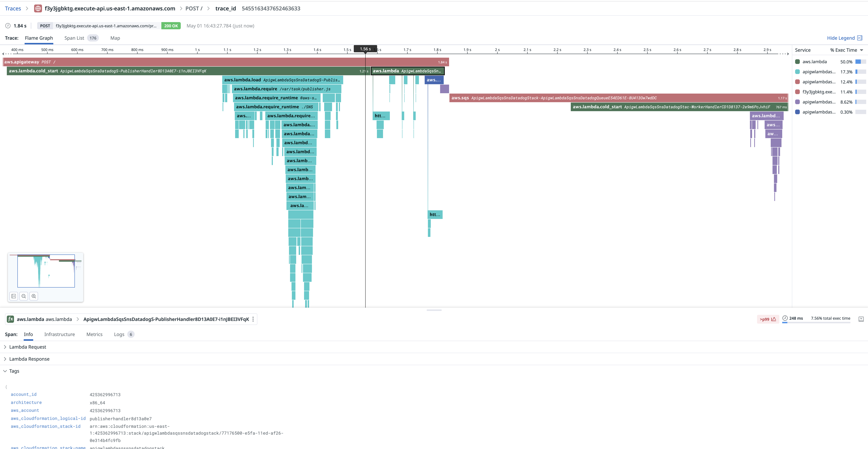The height and width of the screenshot is (449, 868).
Task: Zoom in the flame graph
Action: coord(34,296)
